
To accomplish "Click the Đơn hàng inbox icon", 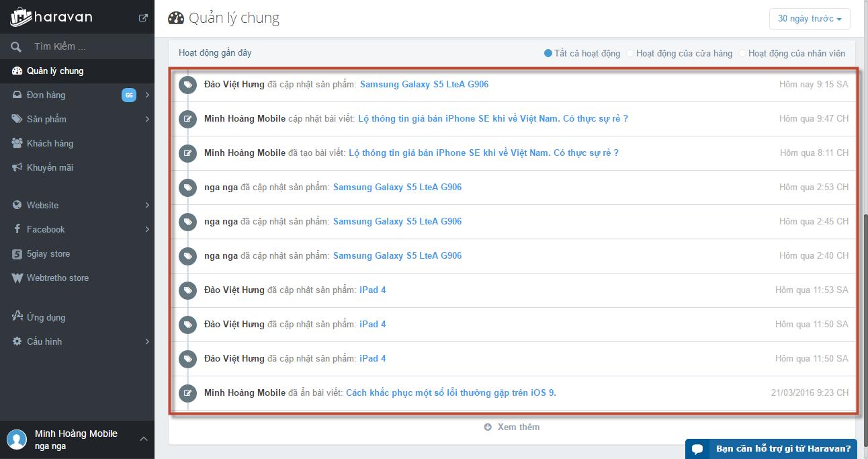I will [x=17, y=95].
